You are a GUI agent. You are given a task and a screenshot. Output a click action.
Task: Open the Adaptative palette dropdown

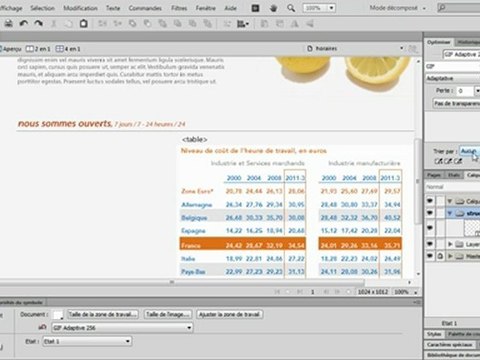453,78
